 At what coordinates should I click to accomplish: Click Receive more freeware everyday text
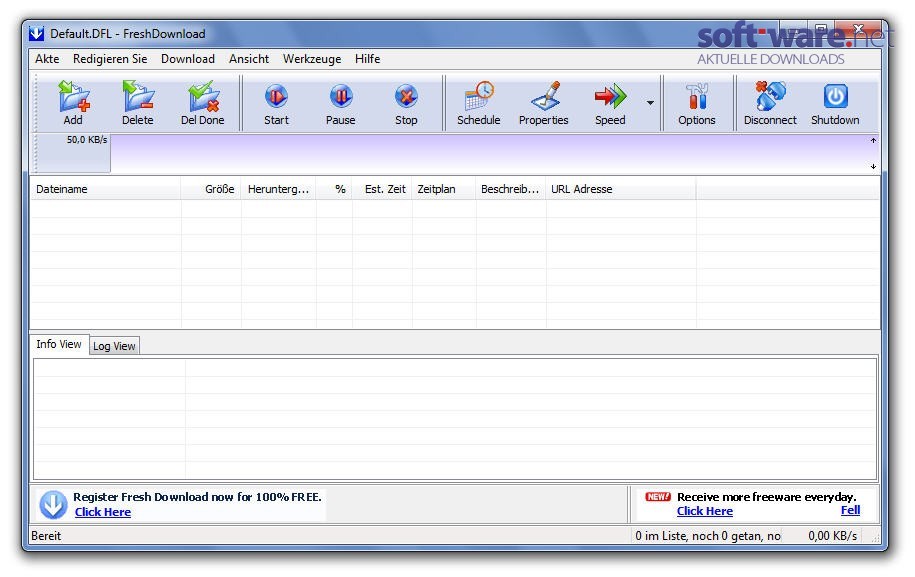(x=767, y=496)
